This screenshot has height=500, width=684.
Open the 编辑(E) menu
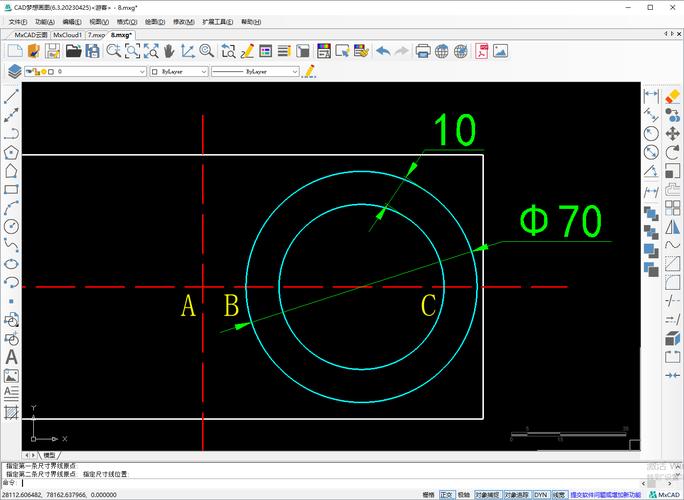72,22
